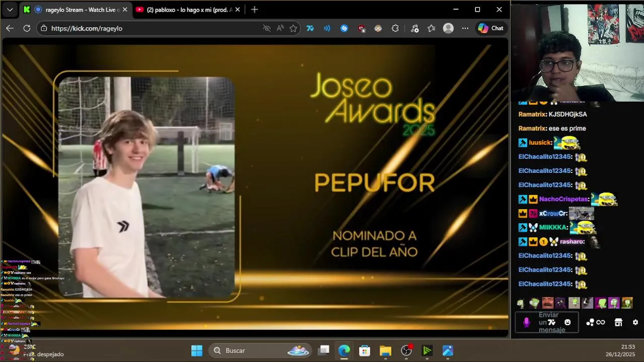Close the pabloxo YouTube tab
644x362 pixels.
click(x=237, y=10)
